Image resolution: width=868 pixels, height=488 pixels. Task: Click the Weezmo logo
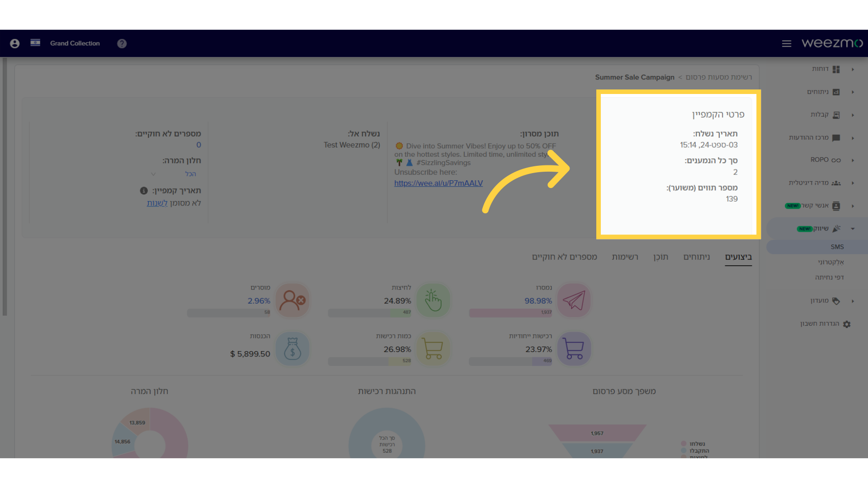(x=832, y=43)
